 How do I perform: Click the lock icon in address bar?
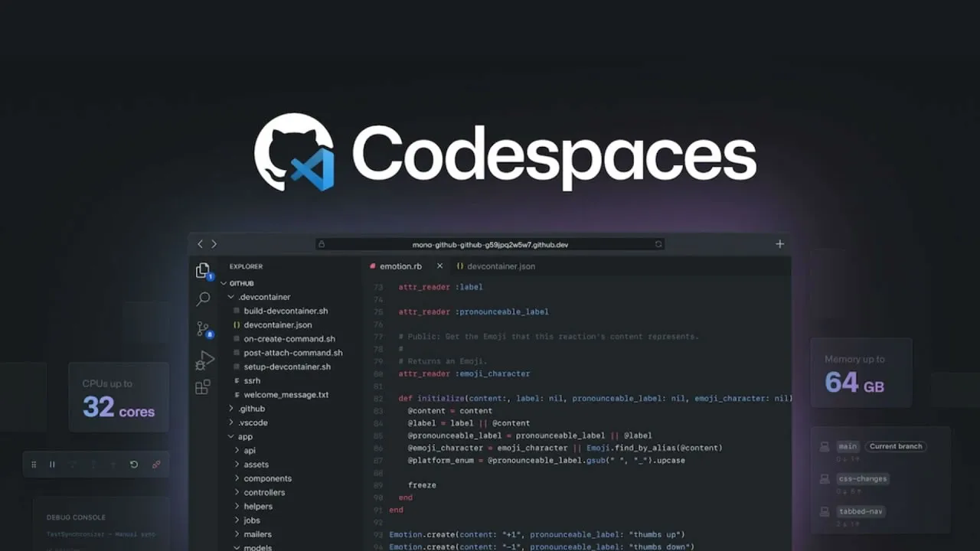[322, 244]
